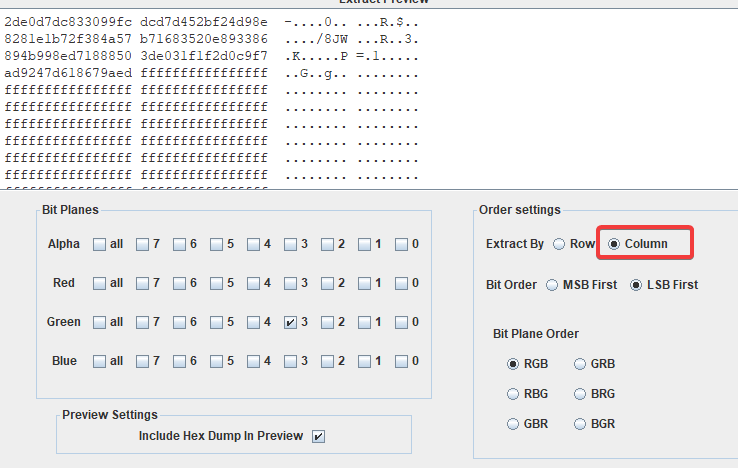Enable Alpha bit plane 4
The image size is (738, 468).
tap(253, 244)
